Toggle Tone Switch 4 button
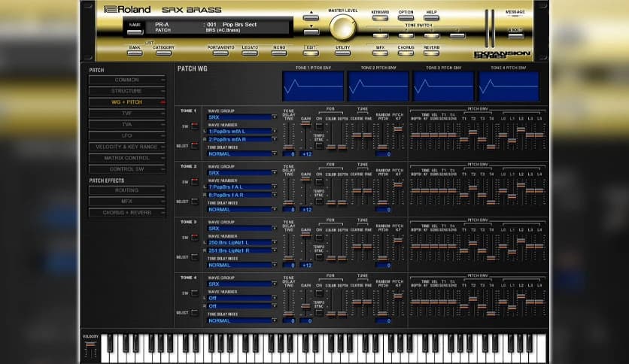The height and width of the screenshot is (364, 629). pyautogui.click(x=457, y=35)
